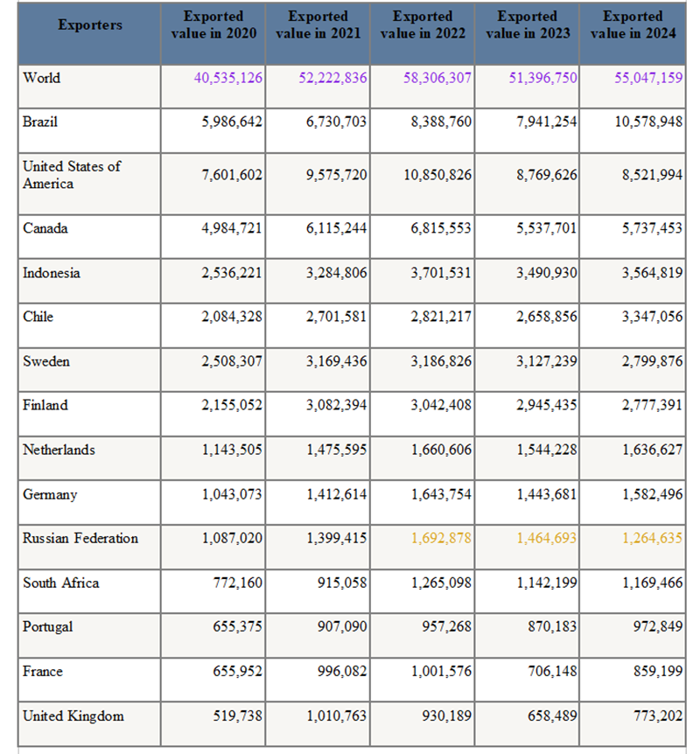This screenshot has height=754, width=700.
Task: Select Brazil 2024 value 10,578,948
Action: (x=648, y=122)
